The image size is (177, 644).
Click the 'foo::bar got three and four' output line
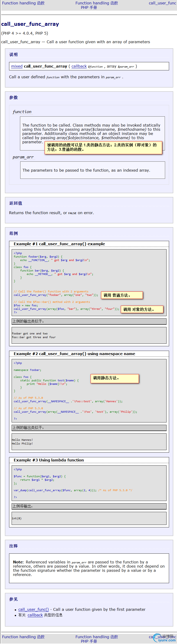[x=34, y=337]
